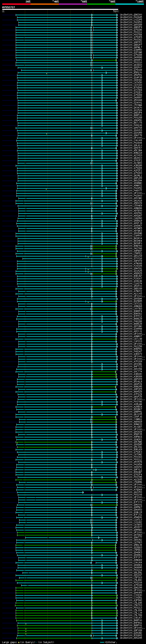Pick the UniRef100_Q5UFR1 label

[131, 75]
